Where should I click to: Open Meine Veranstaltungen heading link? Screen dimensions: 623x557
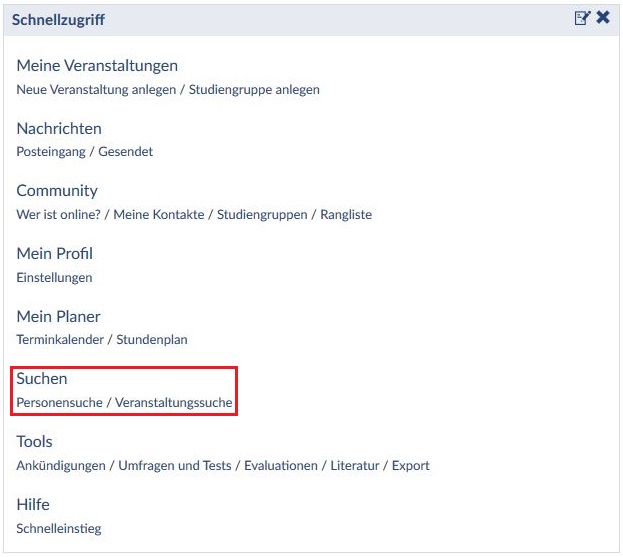click(97, 66)
